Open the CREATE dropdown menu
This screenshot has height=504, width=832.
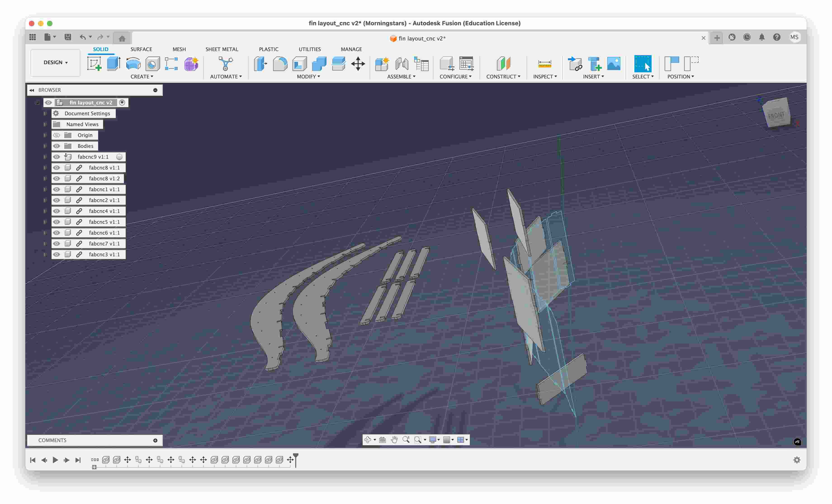coord(142,77)
